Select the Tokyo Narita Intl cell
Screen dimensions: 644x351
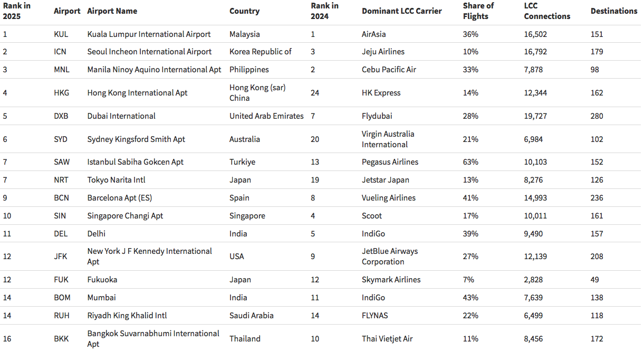click(116, 180)
